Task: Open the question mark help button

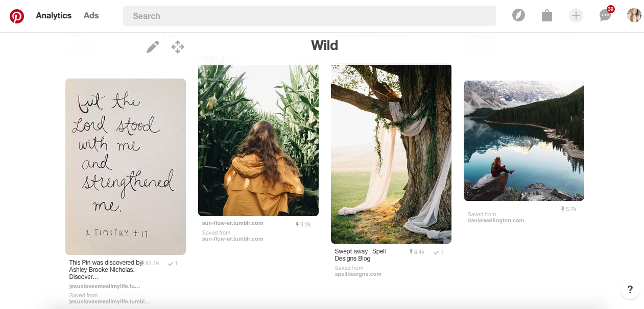Action: coord(630,290)
